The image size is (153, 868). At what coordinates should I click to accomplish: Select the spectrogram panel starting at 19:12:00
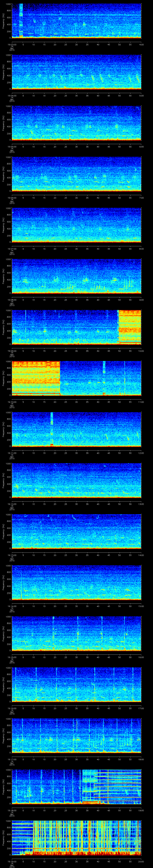(77, 481)
